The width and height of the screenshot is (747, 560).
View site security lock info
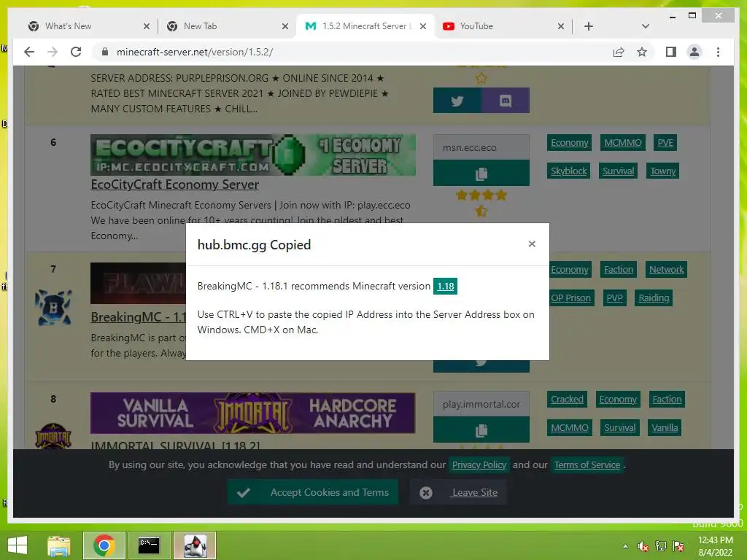tap(105, 52)
